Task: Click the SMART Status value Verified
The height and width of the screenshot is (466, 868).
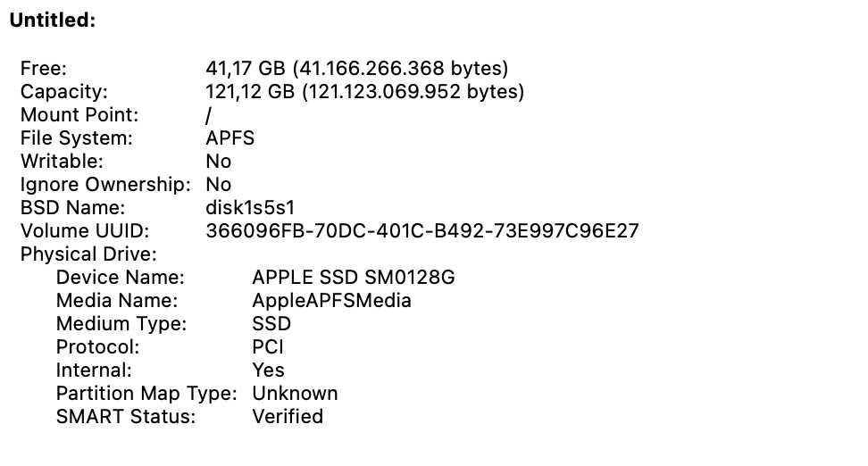Action: 288,416
